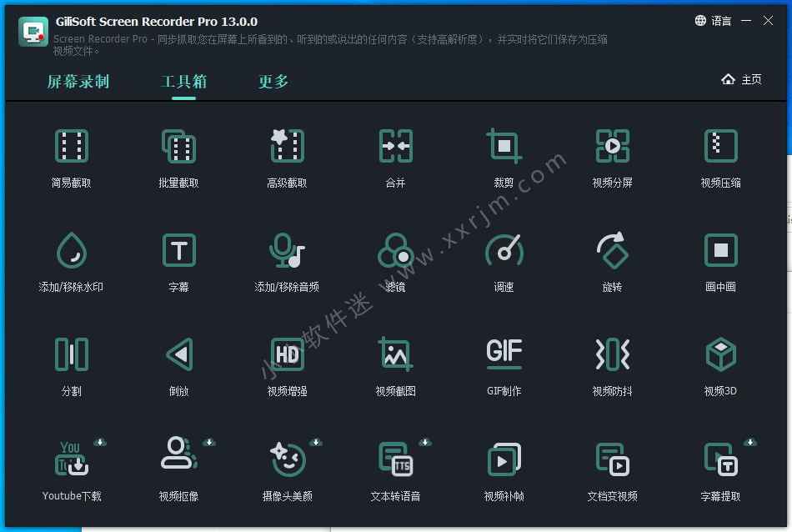Click the GiliSoft Screen Recorder app logo
Screen dimensions: 792x532
pyautogui.click(x=33, y=32)
